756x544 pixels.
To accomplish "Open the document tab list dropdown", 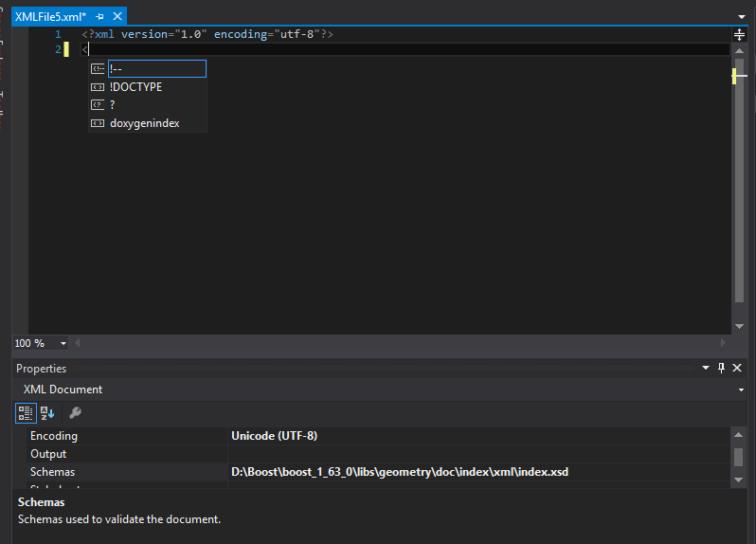I will pos(741,17).
